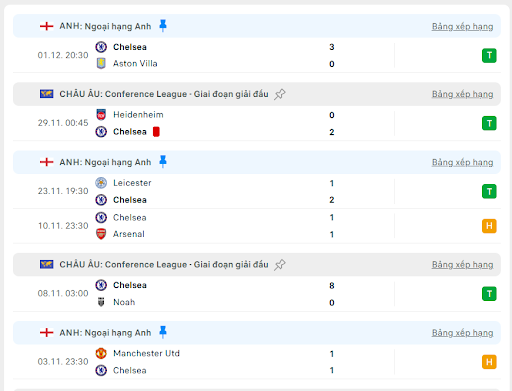Click the Aston Villa club crest
The height and width of the screenshot is (391, 512).
point(101,63)
